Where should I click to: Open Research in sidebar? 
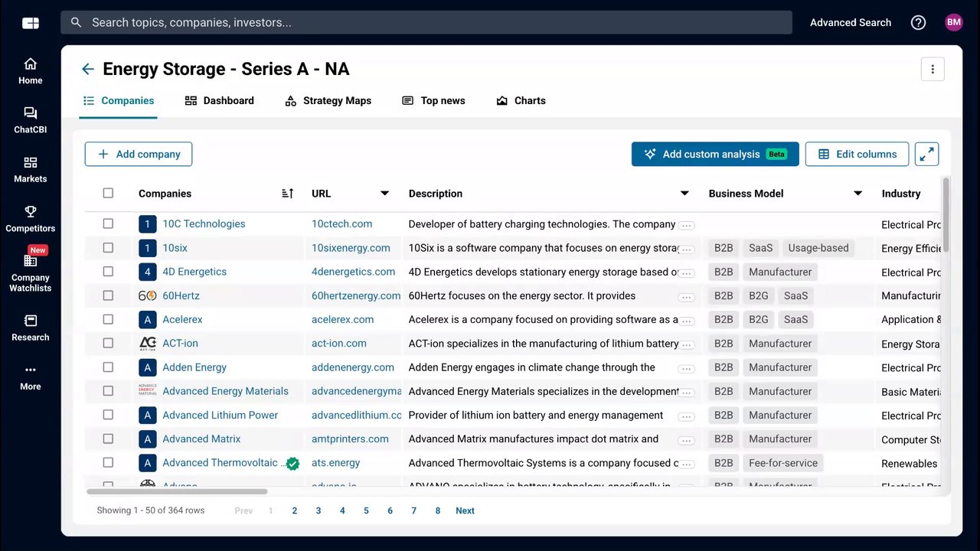click(x=31, y=328)
